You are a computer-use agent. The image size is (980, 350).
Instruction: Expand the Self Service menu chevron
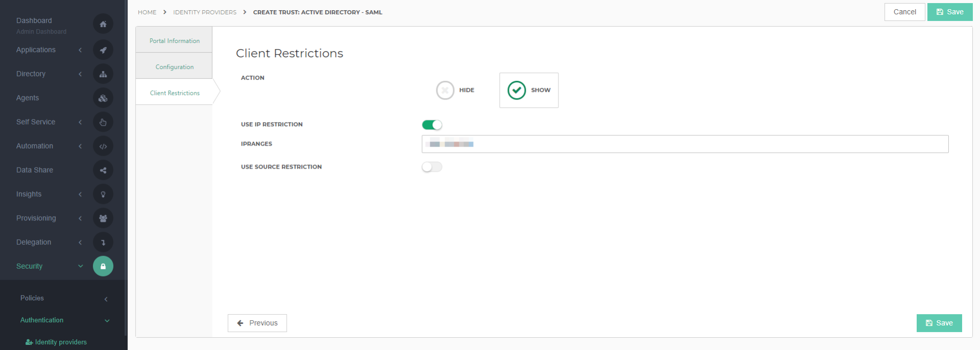pyautogui.click(x=80, y=122)
